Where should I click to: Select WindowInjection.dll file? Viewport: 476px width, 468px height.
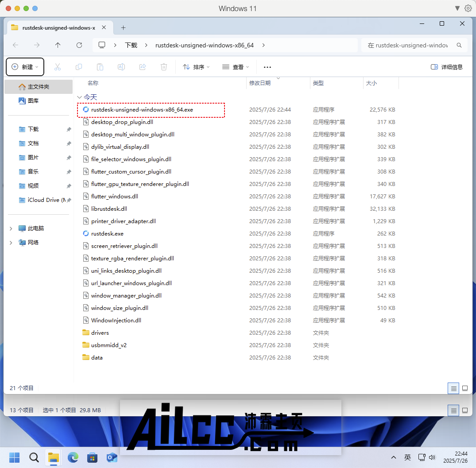pos(116,320)
